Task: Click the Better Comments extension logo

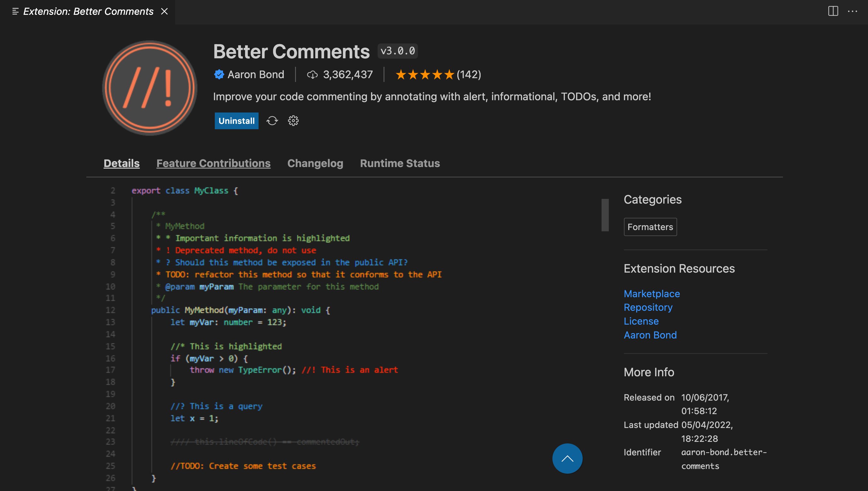Action: [149, 88]
